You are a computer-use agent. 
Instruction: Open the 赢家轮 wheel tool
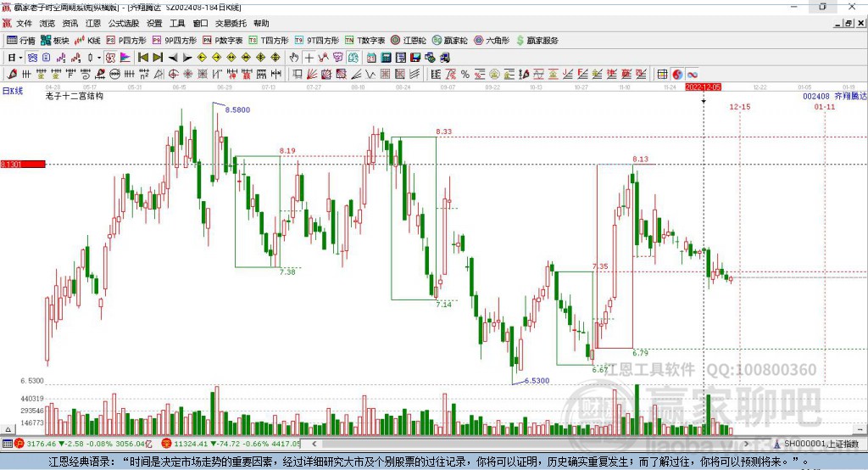[x=450, y=41]
